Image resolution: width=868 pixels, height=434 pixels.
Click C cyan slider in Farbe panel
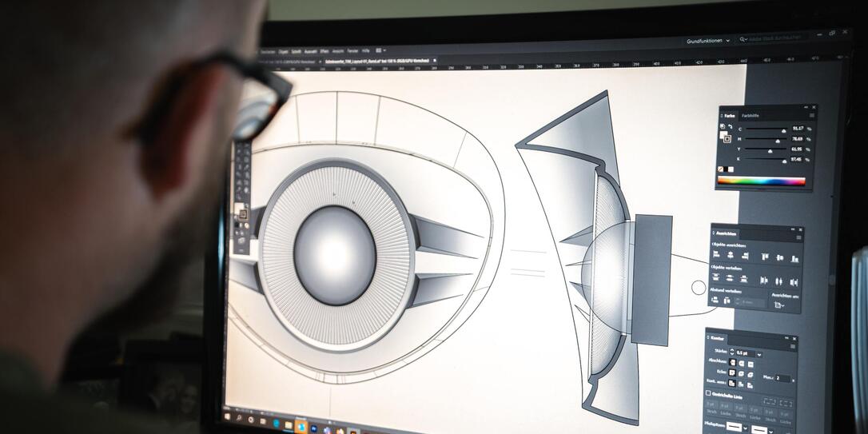pos(766,129)
